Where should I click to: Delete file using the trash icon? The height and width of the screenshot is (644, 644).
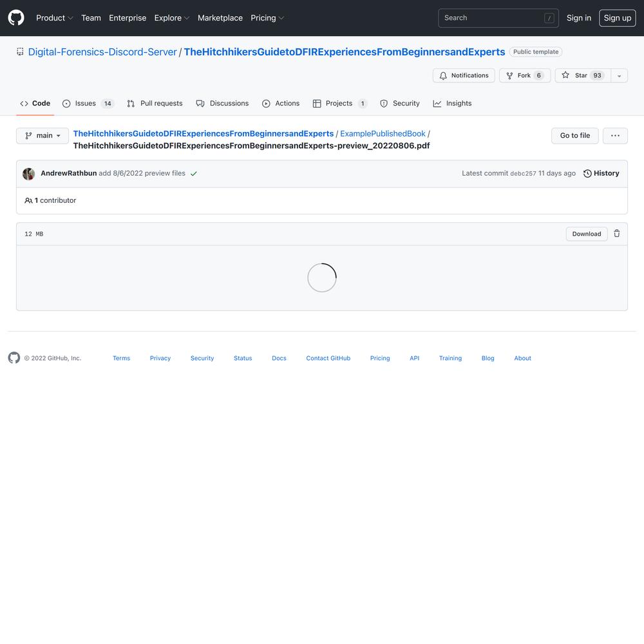point(616,234)
